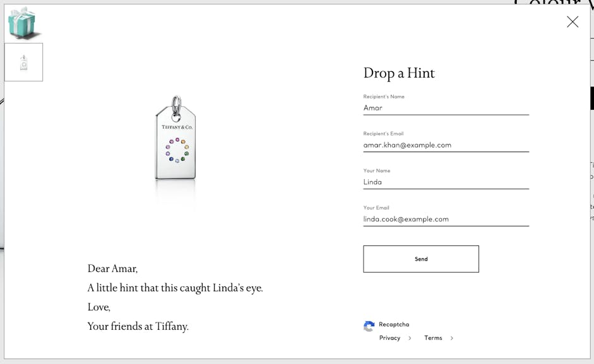Select the pendant thumbnail image

point(24,62)
